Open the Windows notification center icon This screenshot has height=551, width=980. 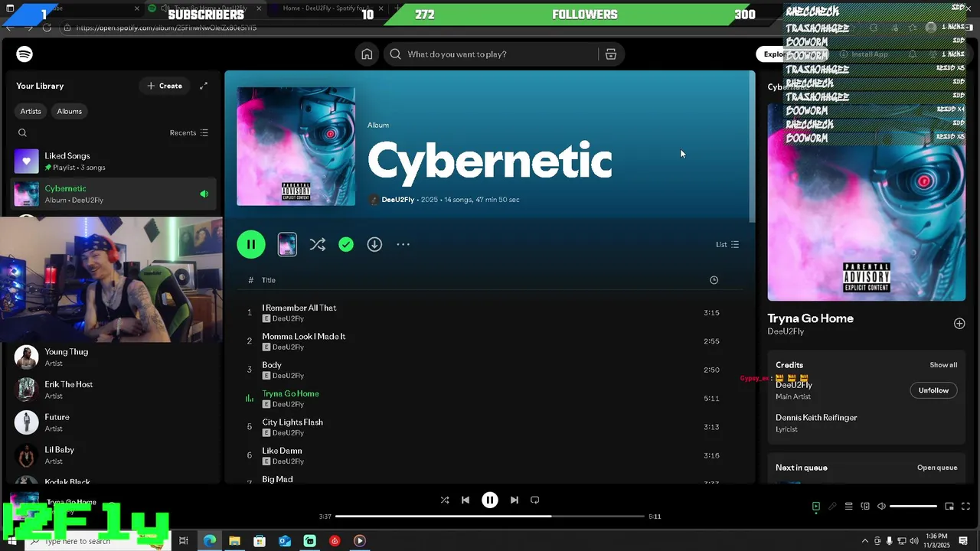click(963, 541)
